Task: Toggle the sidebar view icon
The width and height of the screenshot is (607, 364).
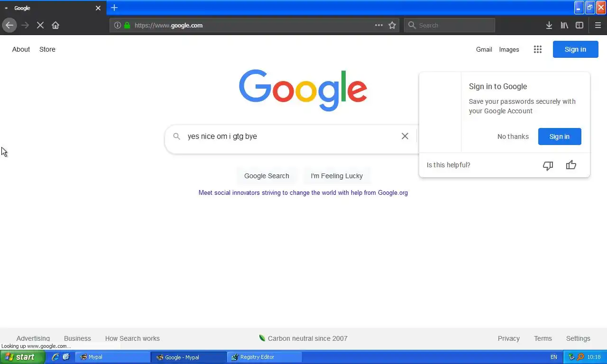Action: [x=579, y=25]
